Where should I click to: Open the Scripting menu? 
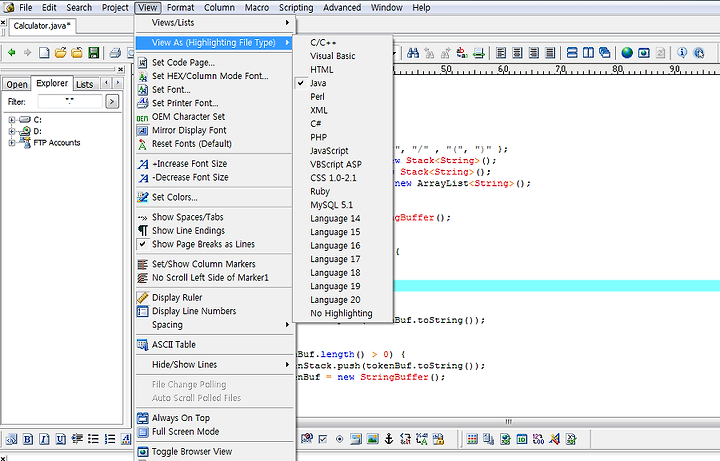[296, 8]
